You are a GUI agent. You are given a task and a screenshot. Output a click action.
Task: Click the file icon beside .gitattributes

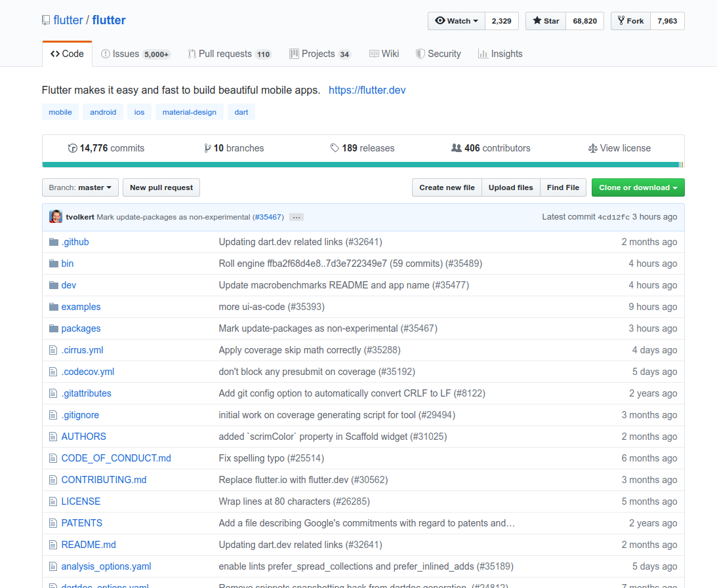[53, 393]
